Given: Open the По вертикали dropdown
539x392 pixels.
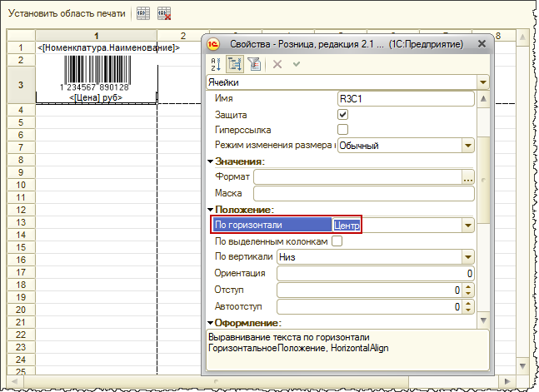Looking at the screenshot, I should click(x=468, y=257).
